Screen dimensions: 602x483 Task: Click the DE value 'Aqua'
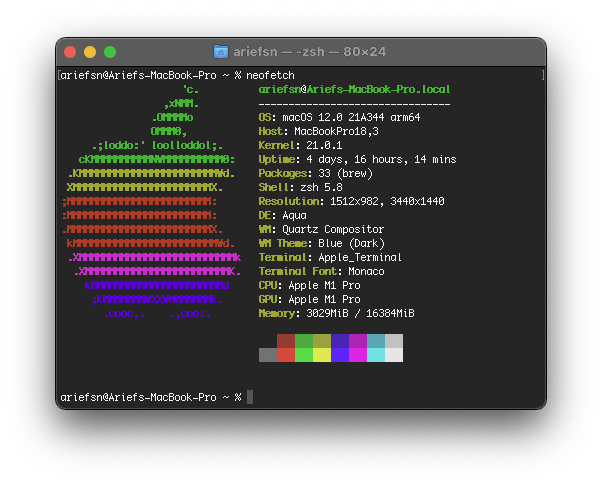(x=294, y=215)
